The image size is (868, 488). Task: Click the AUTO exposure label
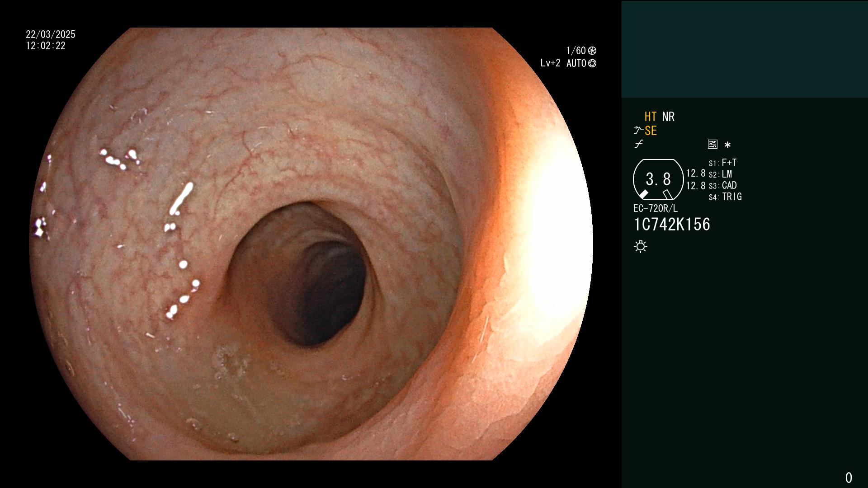pyautogui.click(x=576, y=63)
